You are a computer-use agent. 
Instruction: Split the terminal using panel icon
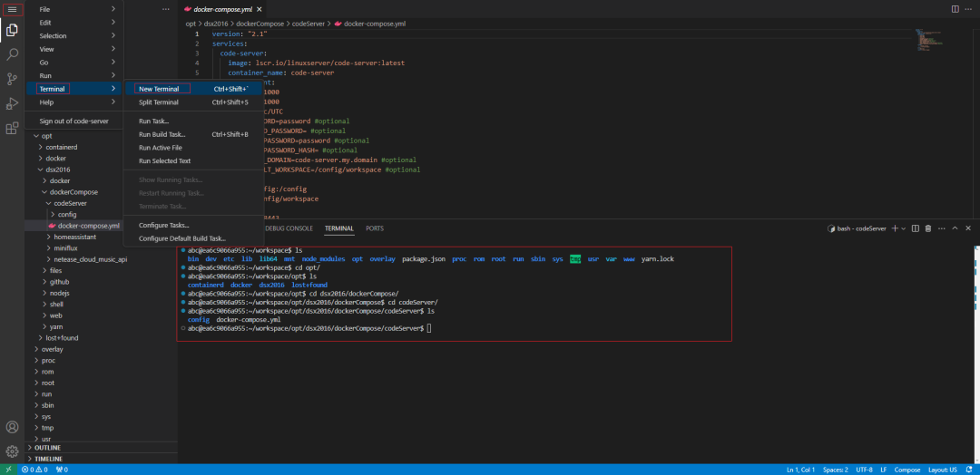[915, 228]
